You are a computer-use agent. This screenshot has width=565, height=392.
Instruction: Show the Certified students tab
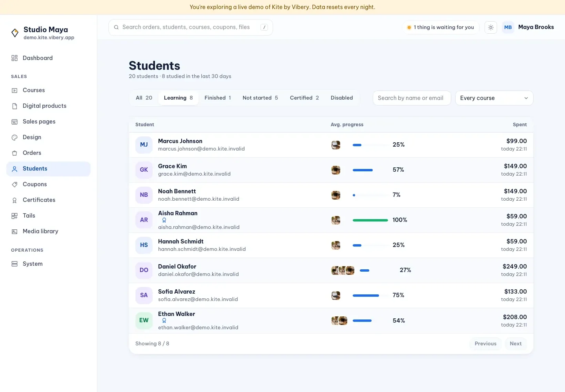coord(304,98)
